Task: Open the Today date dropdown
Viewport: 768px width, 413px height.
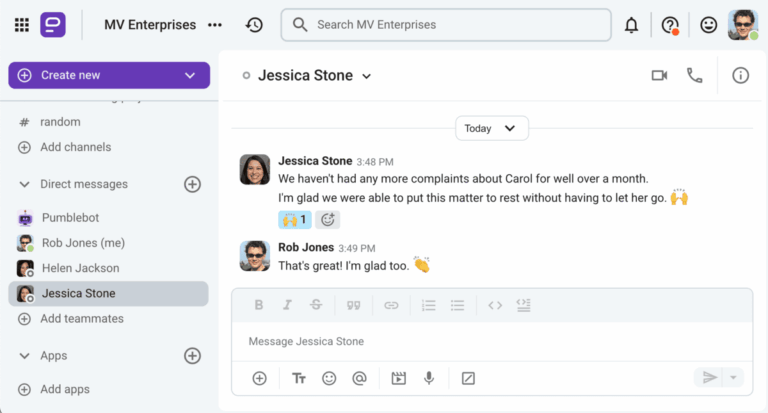Action: [491, 128]
